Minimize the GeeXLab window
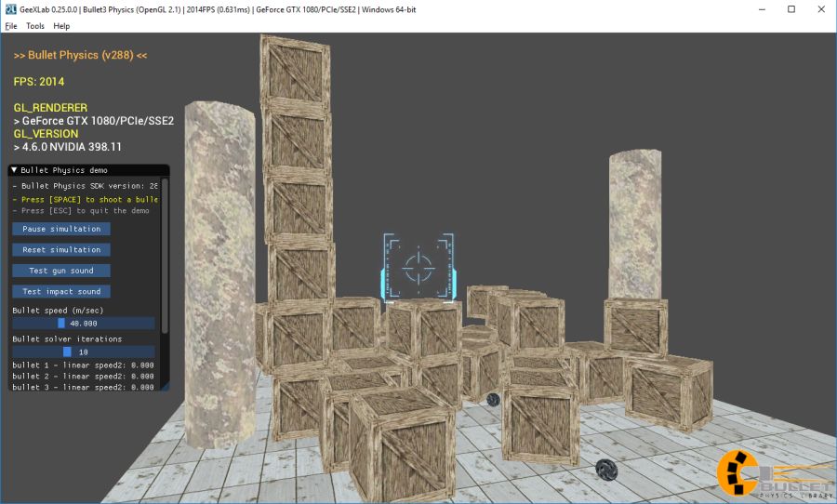Image resolution: width=837 pixels, height=504 pixels. tap(762, 9)
